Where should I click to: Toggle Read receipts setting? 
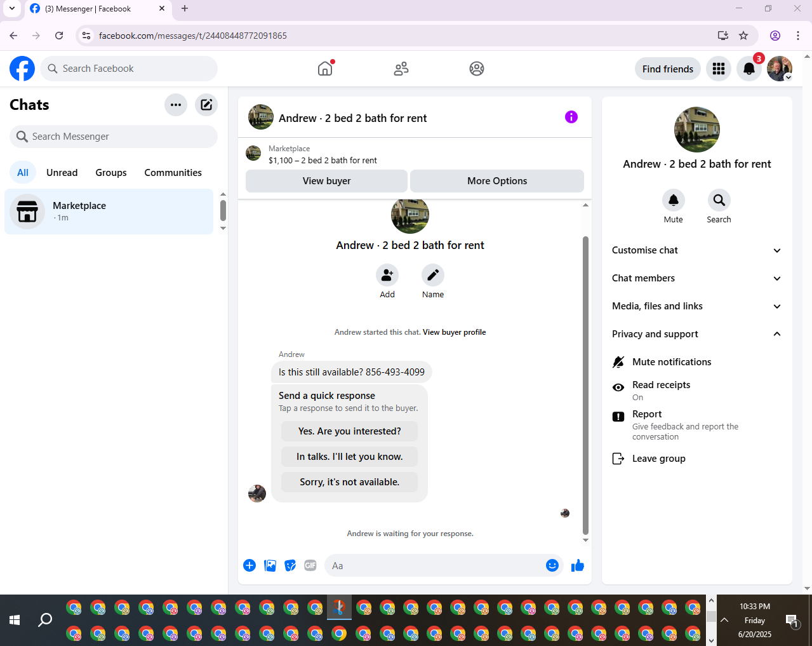tap(696, 391)
